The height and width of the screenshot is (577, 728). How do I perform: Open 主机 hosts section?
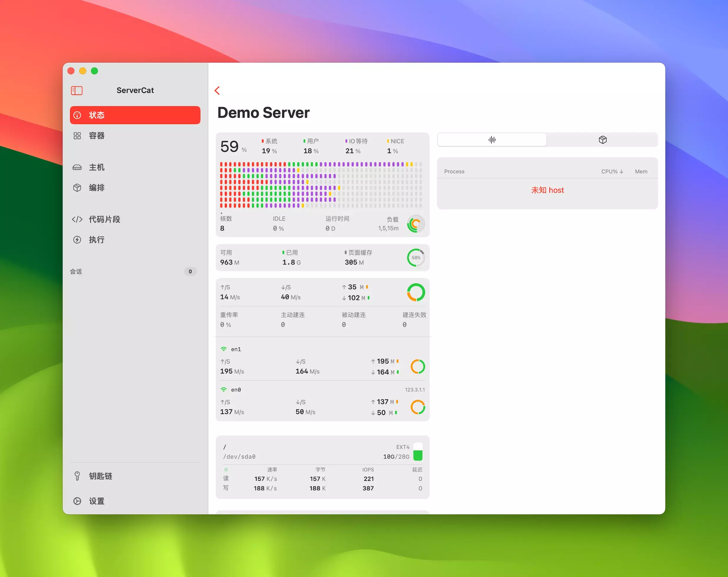(97, 167)
